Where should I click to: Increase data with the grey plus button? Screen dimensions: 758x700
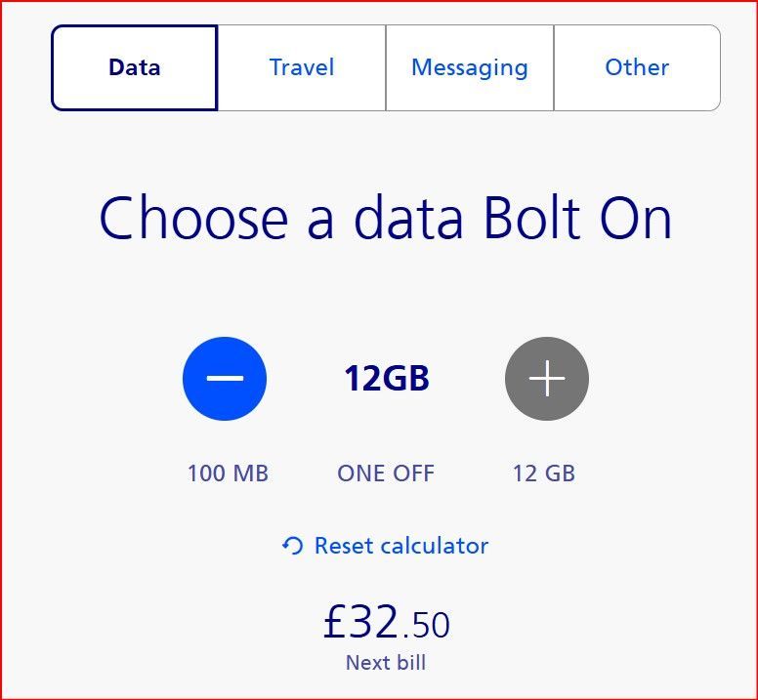point(547,378)
